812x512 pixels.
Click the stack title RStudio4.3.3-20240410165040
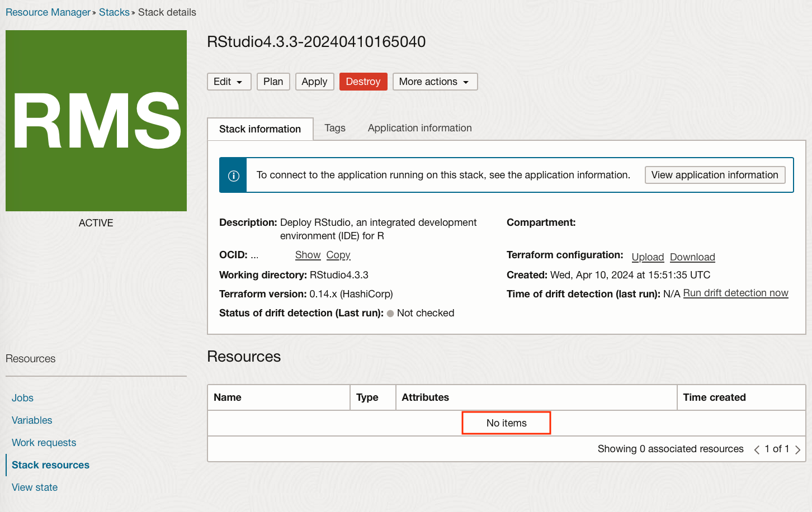tap(317, 42)
